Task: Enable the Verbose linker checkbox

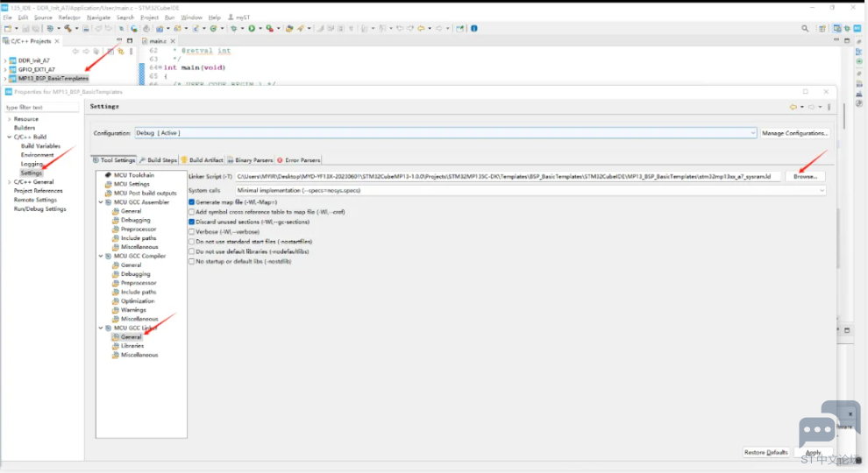Action: coord(191,232)
